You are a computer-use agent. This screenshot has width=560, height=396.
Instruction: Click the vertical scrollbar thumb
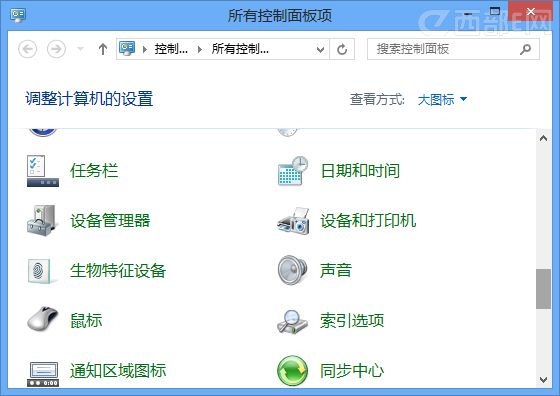point(543,289)
